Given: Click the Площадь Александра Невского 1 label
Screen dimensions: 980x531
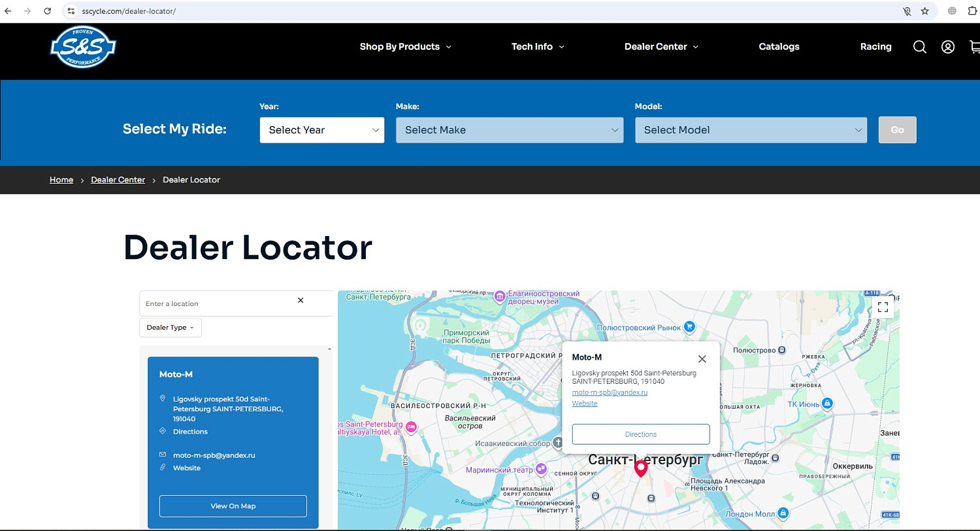Looking at the screenshot, I should 728,485.
